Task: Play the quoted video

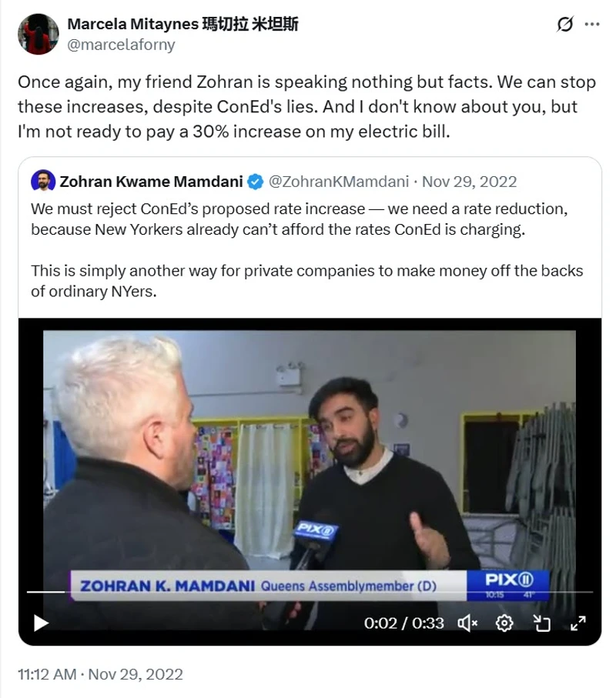Action: click(x=41, y=623)
